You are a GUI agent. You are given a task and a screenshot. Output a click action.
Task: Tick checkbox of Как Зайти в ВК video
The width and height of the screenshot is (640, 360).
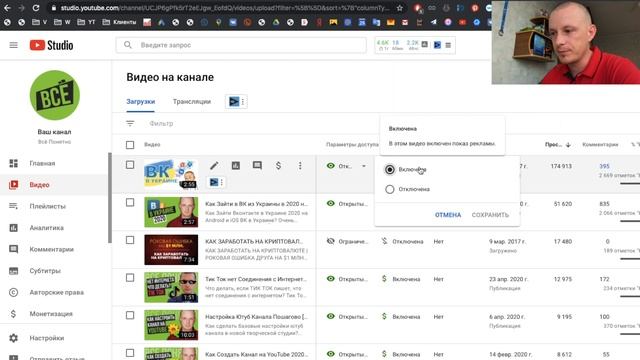130,202
